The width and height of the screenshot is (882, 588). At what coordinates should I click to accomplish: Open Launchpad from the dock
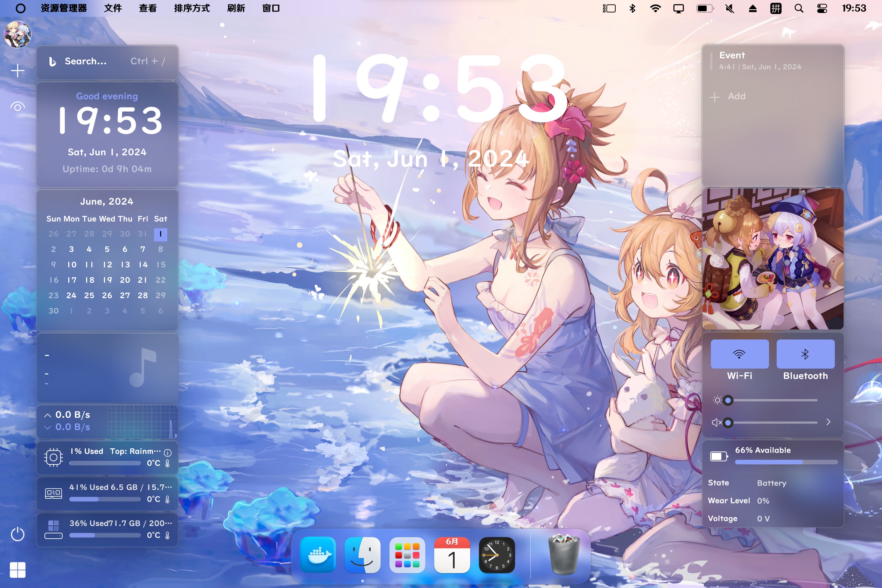pos(407,555)
